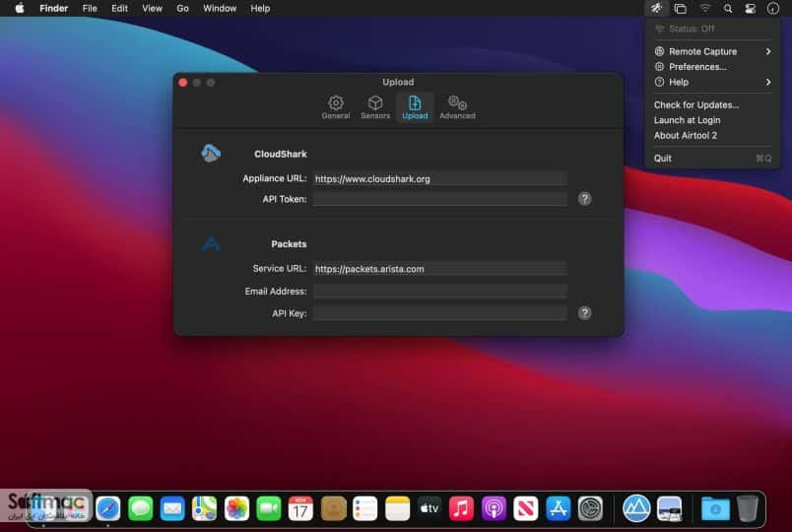Launch News from the Dock

525,508
